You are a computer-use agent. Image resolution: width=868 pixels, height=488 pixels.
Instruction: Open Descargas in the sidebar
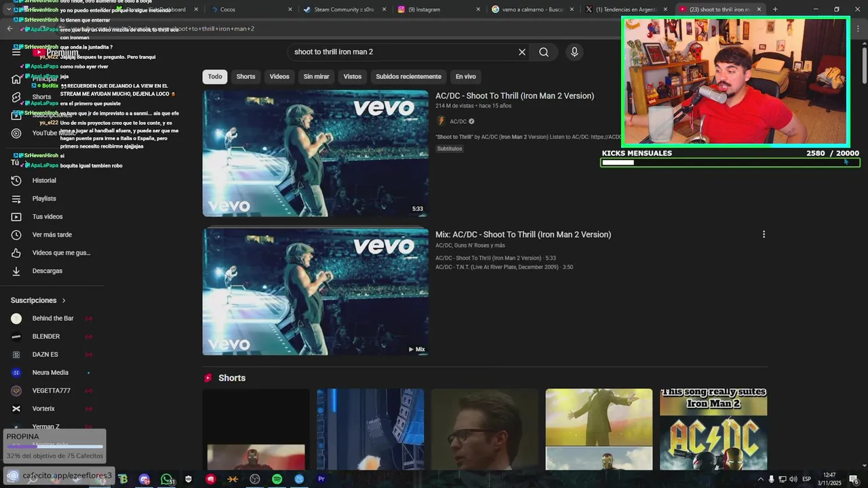(x=47, y=271)
